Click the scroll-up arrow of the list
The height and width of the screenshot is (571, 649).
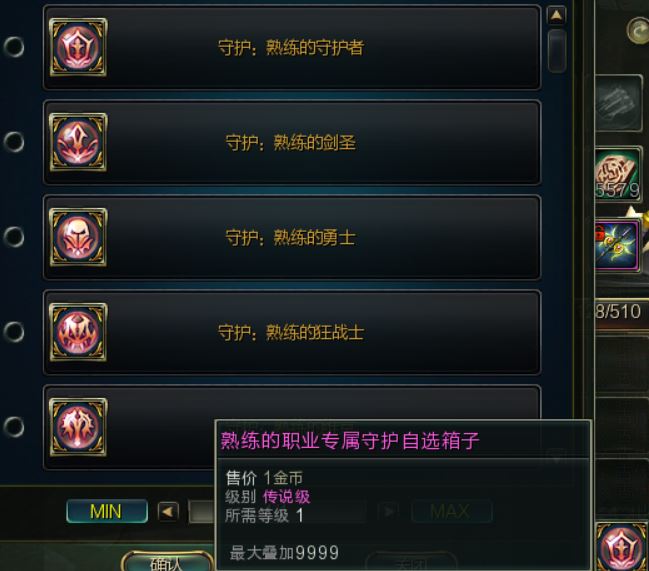[x=556, y=16]
